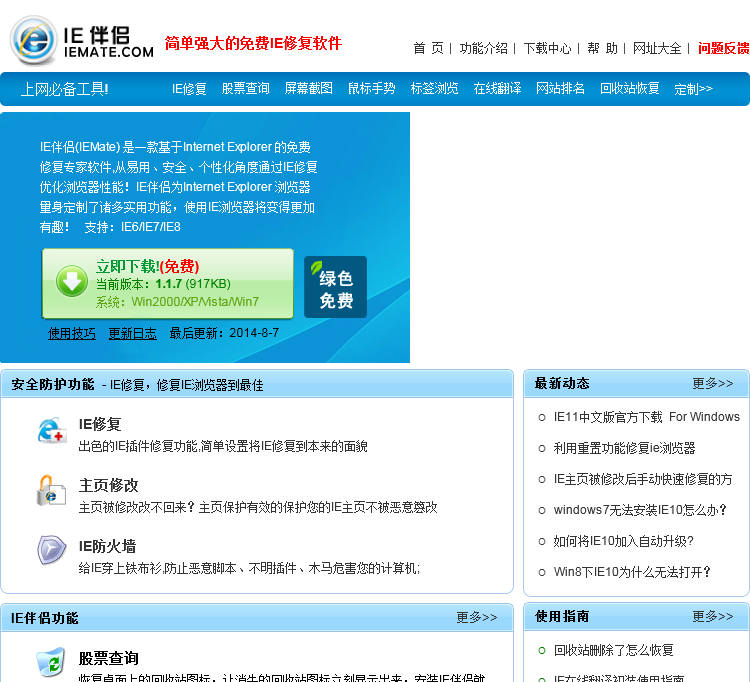
Task: Click the 使用指南 panel title
Action: point(562,616)
